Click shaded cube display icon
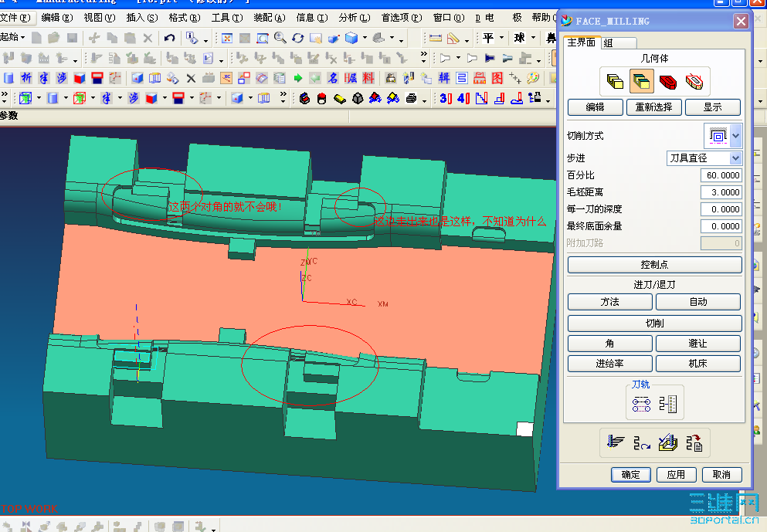The height and width of the screenshot is (532, 767). [351, 38]
